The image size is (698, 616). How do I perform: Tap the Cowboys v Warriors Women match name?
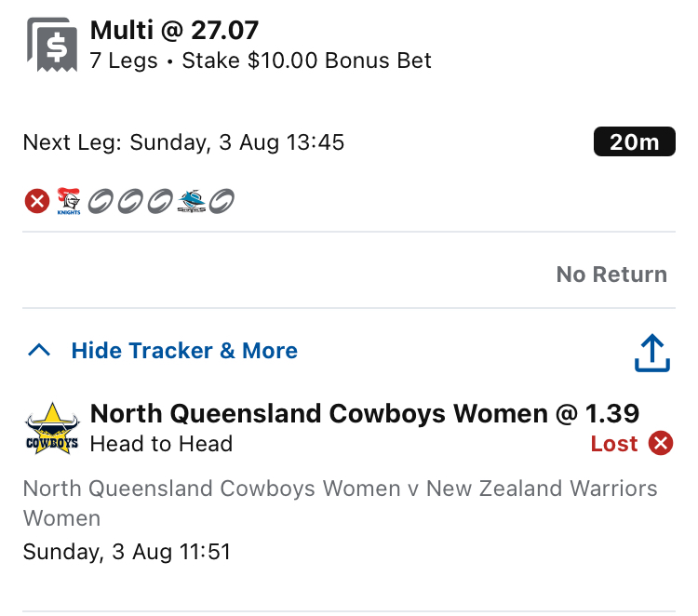340,503
